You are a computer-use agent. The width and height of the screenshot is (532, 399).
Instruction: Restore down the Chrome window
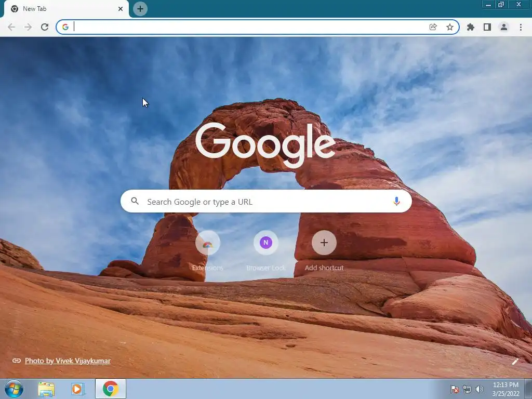[501, 4]
